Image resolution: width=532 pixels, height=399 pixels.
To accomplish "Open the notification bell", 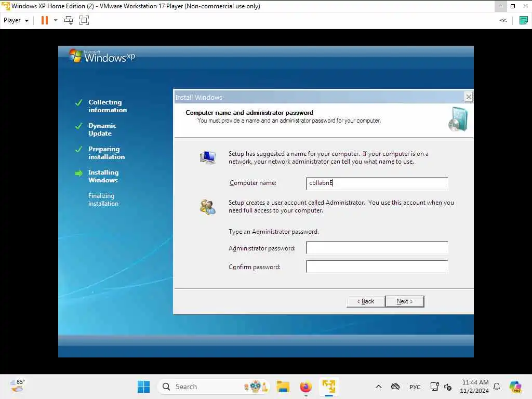I will tap(497, 387).
